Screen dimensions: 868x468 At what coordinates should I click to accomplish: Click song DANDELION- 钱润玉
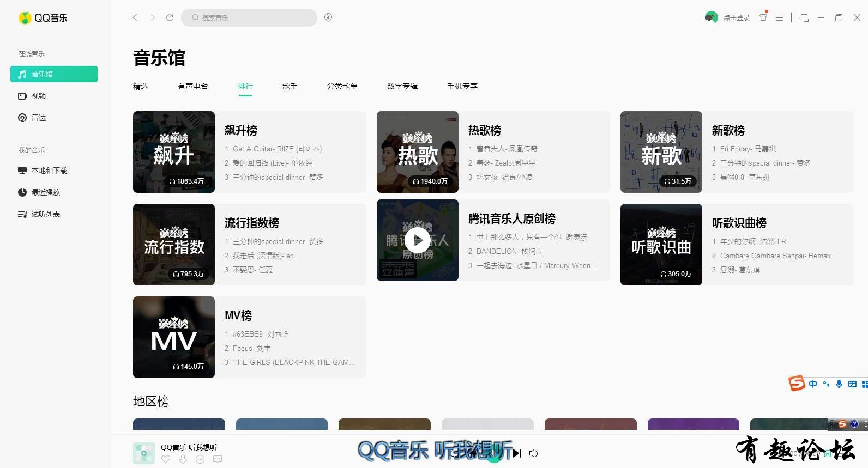point(510,251)
